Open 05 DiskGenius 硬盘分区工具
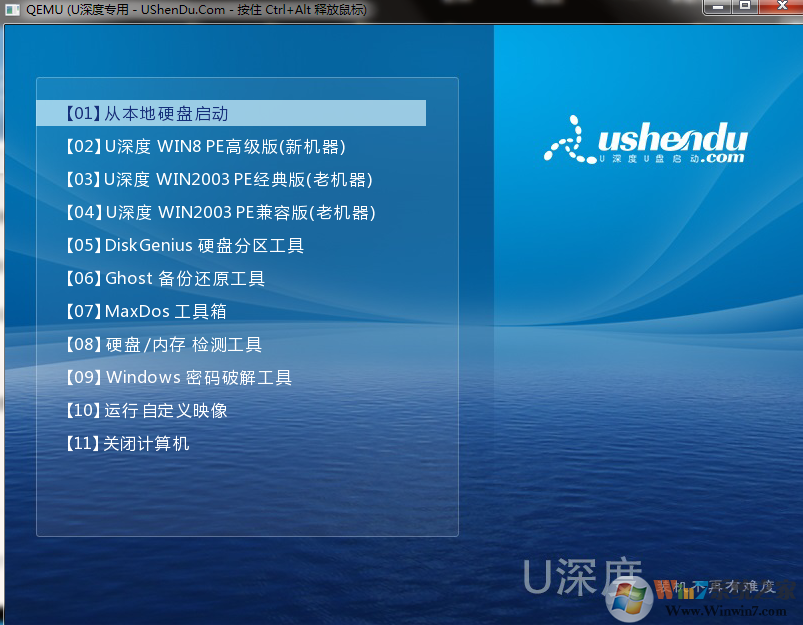Viewport: 803px width, 625px height. tap(184, 245)
